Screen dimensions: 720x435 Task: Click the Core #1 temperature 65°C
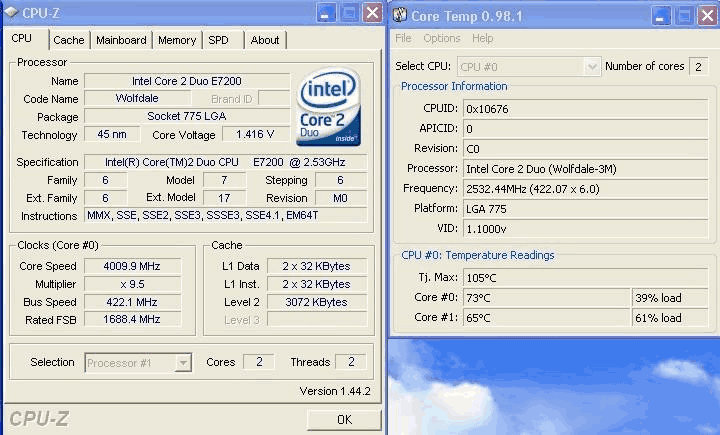click(546, 318)
